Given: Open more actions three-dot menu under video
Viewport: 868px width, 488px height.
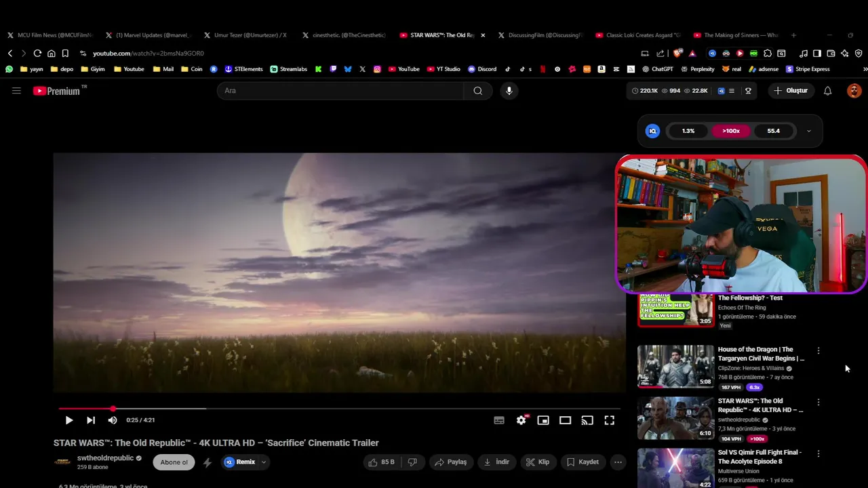Looking at the screenshot, I should pos(618,462).
